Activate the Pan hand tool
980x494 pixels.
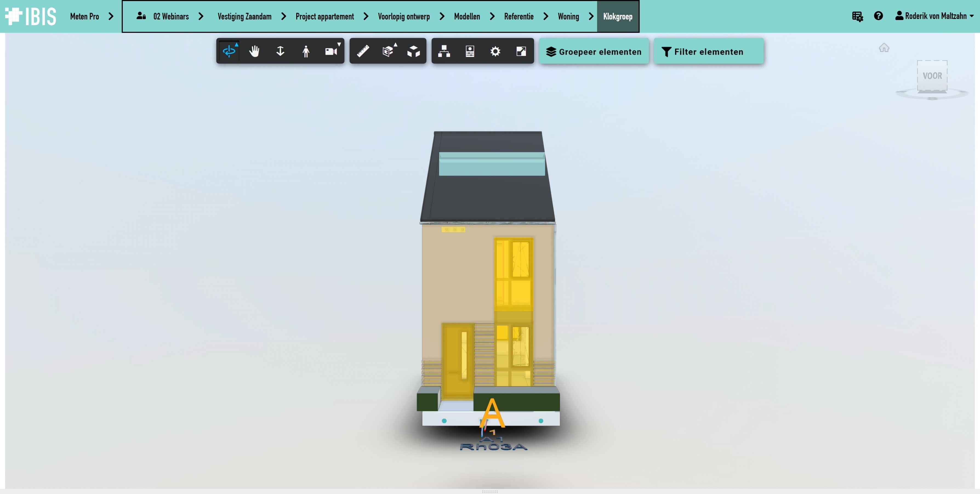254,51
